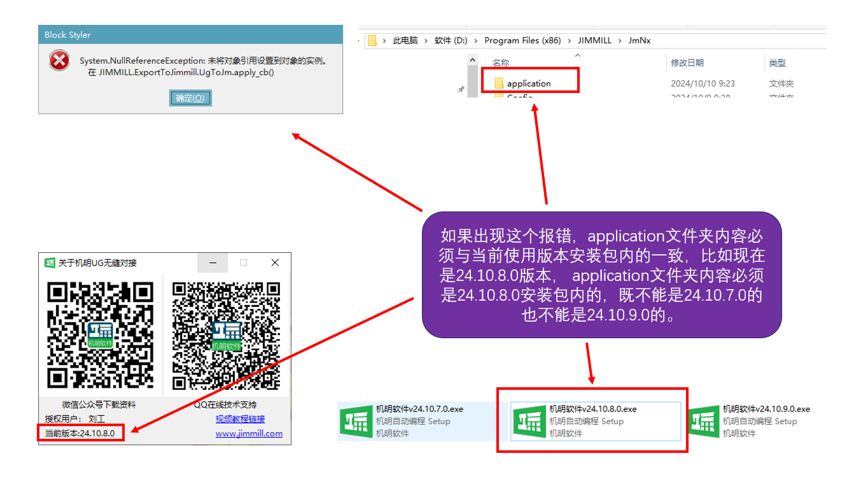
Task: Click 软件 (D:) in the address path
Action: point(451,40)
